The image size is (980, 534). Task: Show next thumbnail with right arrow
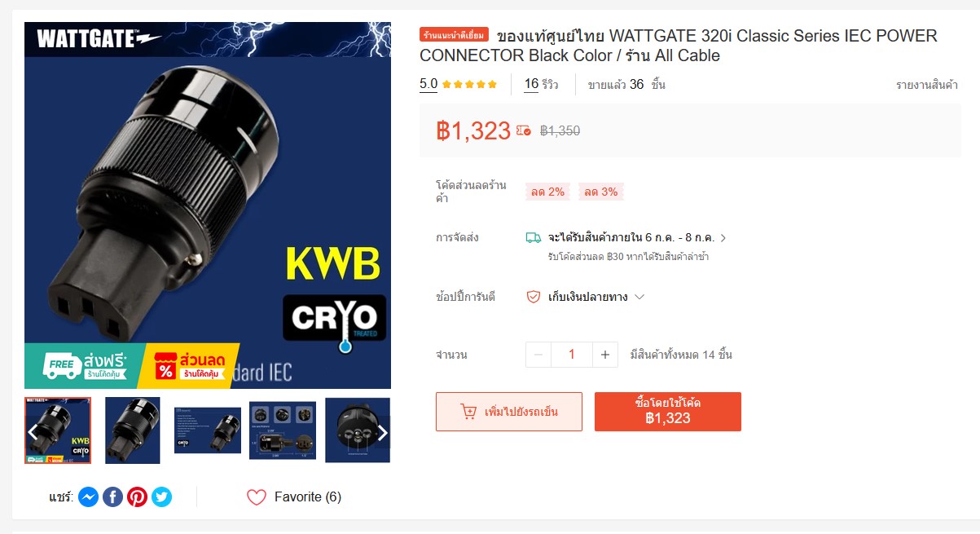(x=382, y=432)
